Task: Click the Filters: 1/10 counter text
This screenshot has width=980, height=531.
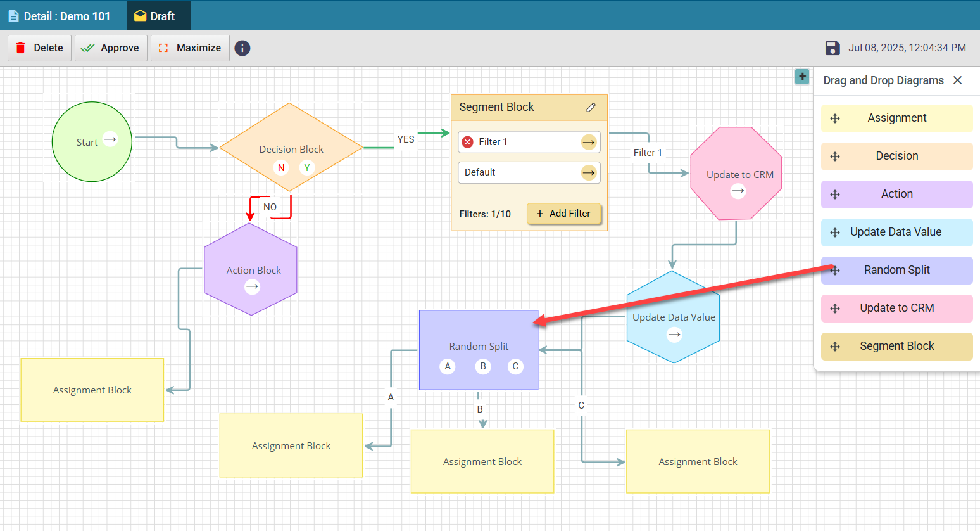Action: pyautogui.click(x=485, y=214)
